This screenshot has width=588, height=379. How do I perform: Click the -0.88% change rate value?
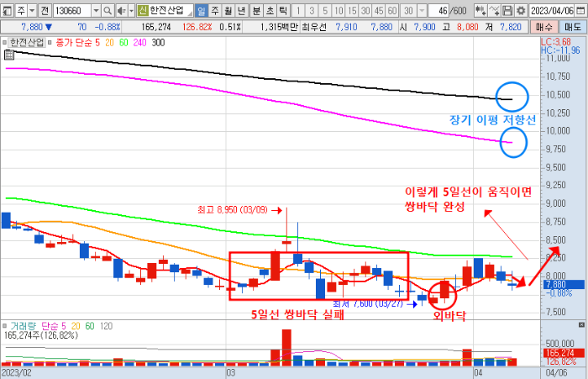click(108, 27)
